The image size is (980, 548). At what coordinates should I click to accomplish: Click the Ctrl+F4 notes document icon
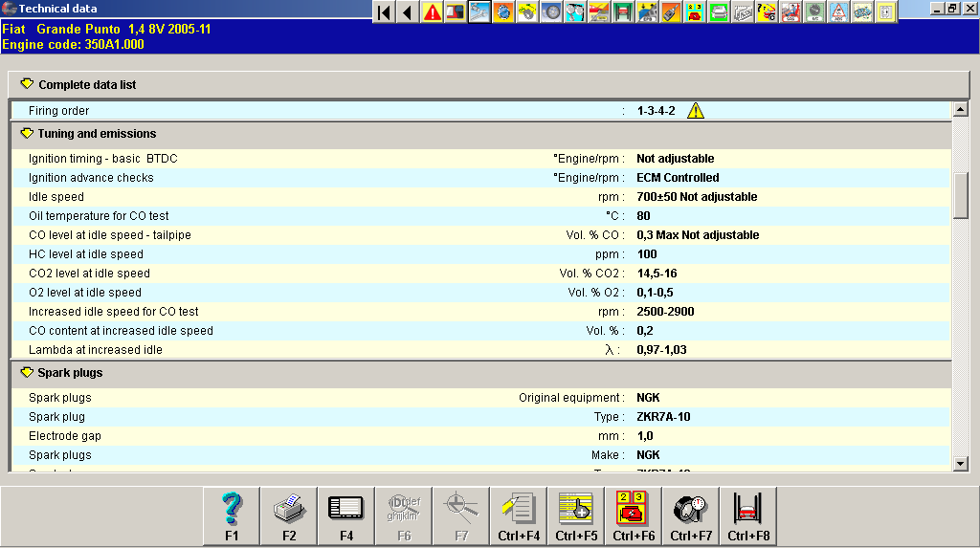point(519,515)
